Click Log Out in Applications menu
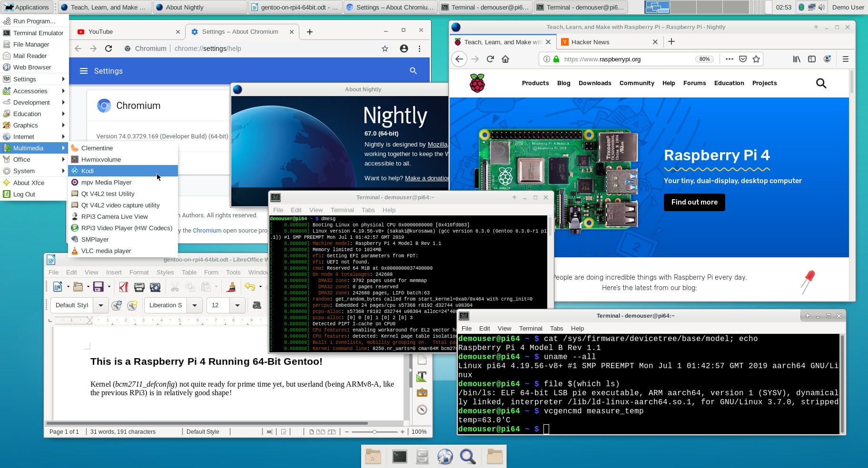868x468 pixels. click(34, 194)
